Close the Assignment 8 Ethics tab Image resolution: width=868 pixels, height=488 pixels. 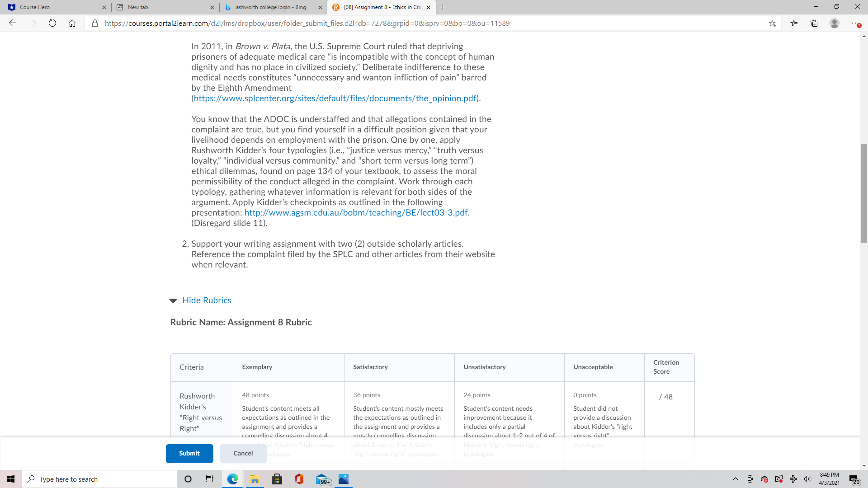click(x=428, y=7)
